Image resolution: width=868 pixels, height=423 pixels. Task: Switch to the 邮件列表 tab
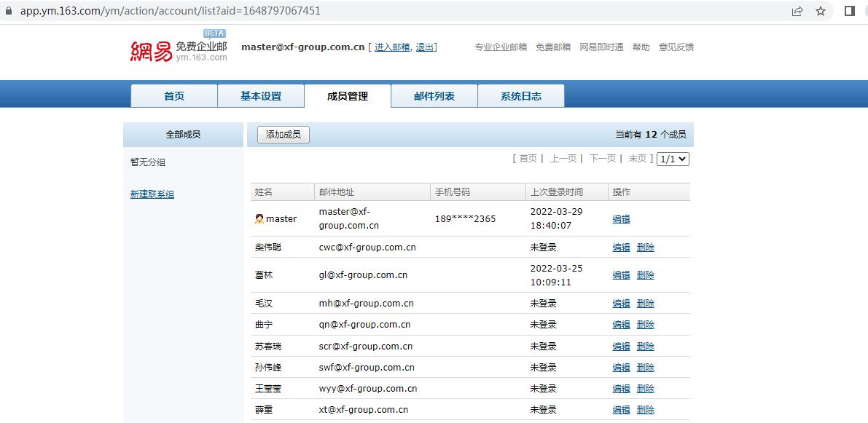coord(434,95)
